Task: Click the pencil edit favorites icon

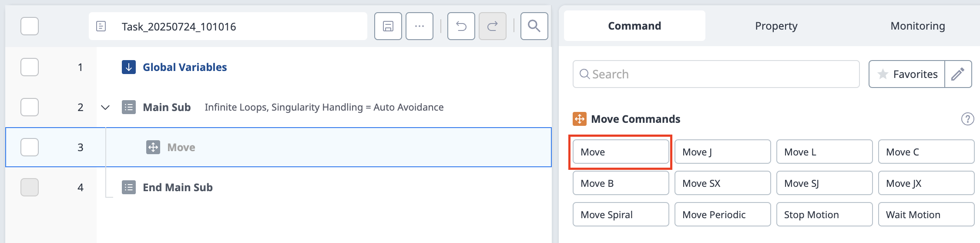Action: 958,74
